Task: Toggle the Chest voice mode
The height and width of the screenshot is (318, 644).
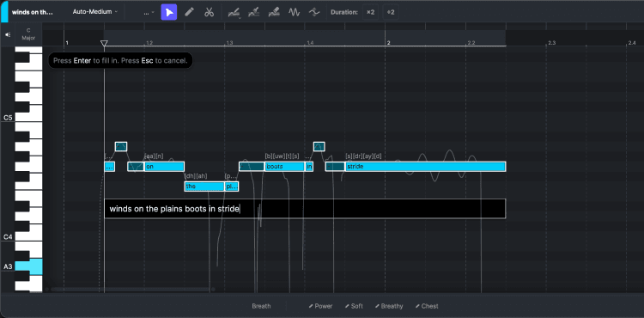Action: coord(426,306)
